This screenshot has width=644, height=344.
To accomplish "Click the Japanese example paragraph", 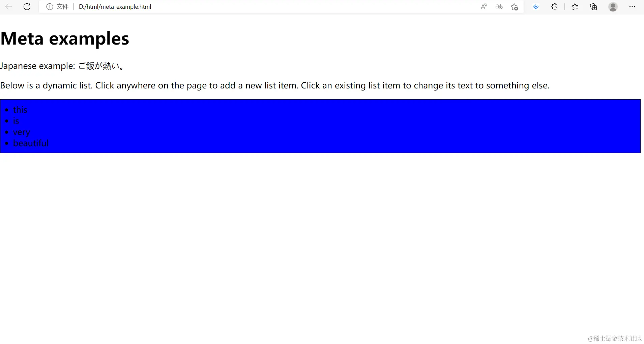I will tap(63, 65).
